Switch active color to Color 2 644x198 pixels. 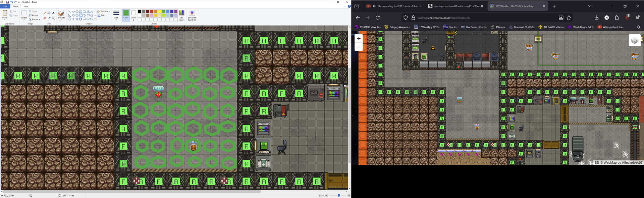coord(133,15)
